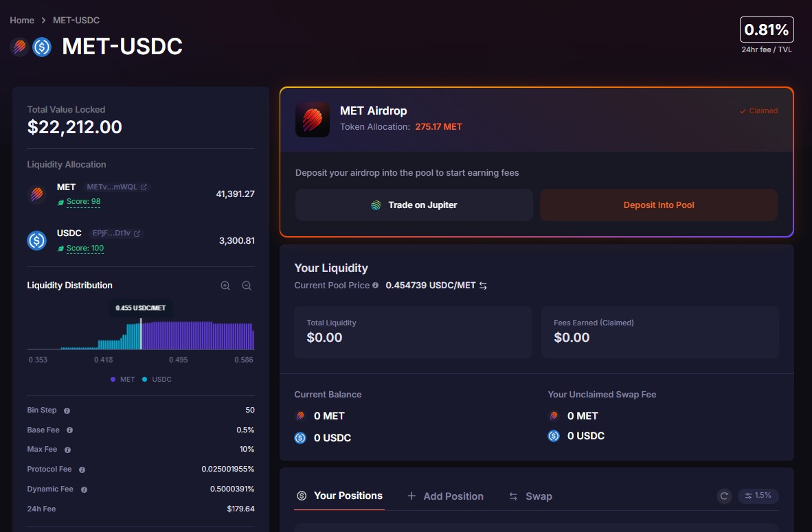
Task: Go to Home via breadcrumb link
Action: tap(22, 21)
